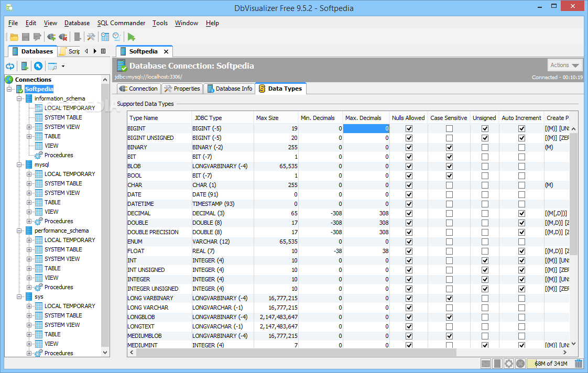Open tool properties via the hammer-and-wrench toolbar icon
588x373 pixels.
[x=91, y=37]
